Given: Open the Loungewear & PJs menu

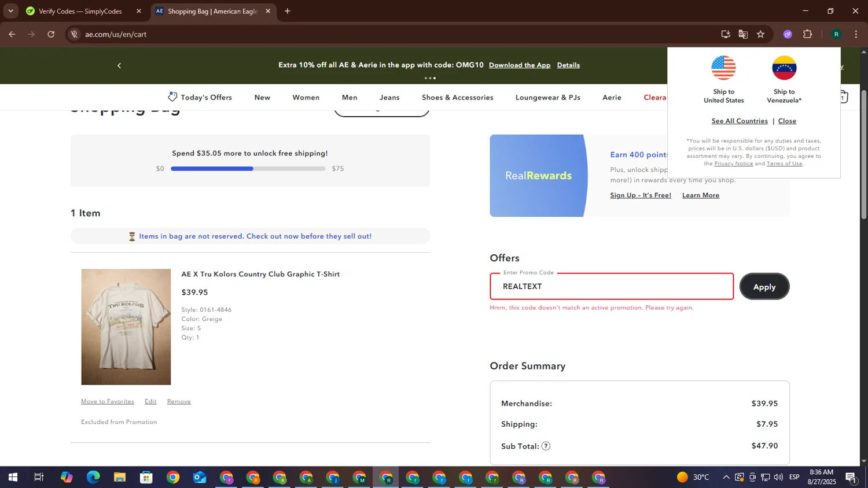Looking at the screenshot, I should pos(548,97).
